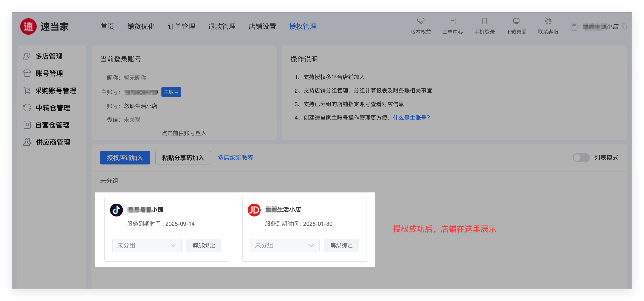Select 账号管理 in the sidebar
Image resolution: width=644 pixels, height=301 pixels.
tap(49, 74)
